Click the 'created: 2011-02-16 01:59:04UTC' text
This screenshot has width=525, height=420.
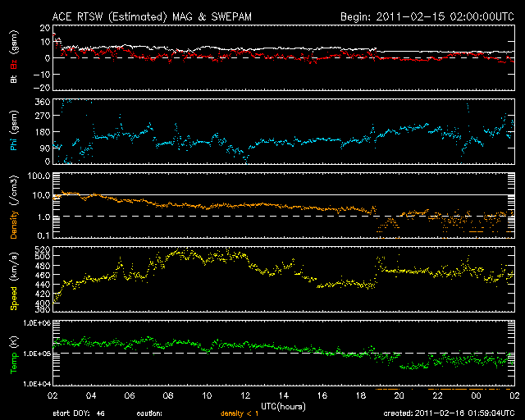click(449, 413)
